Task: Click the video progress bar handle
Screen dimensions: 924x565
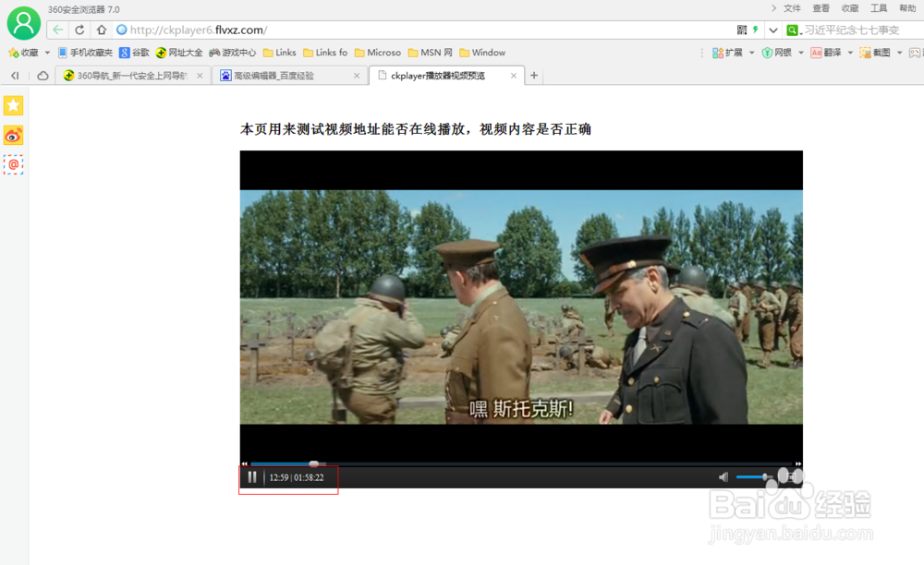Action: (x=314, y=463)
